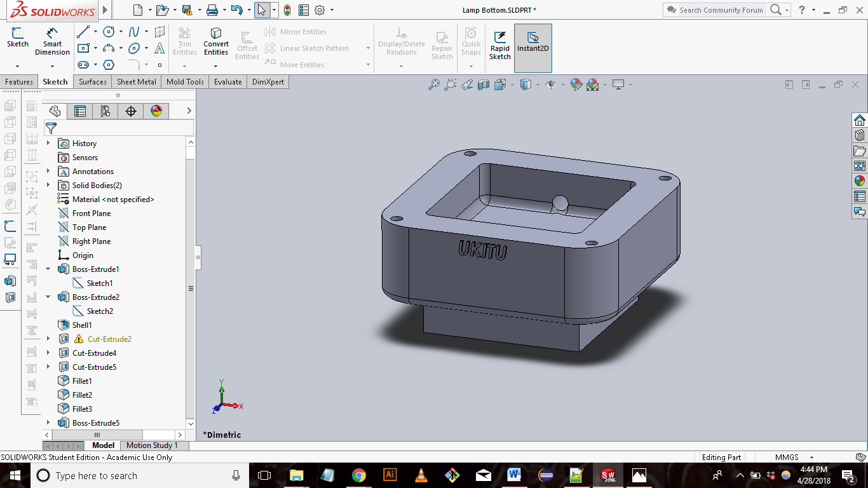The width and height of the screenshot is (868, 488).
Task: Select the Convert Entities tool
Action: [x=216, y=41]
